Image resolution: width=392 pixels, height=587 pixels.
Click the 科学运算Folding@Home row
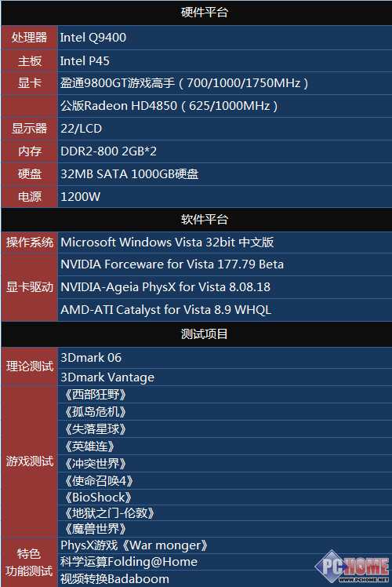[225, 562]
